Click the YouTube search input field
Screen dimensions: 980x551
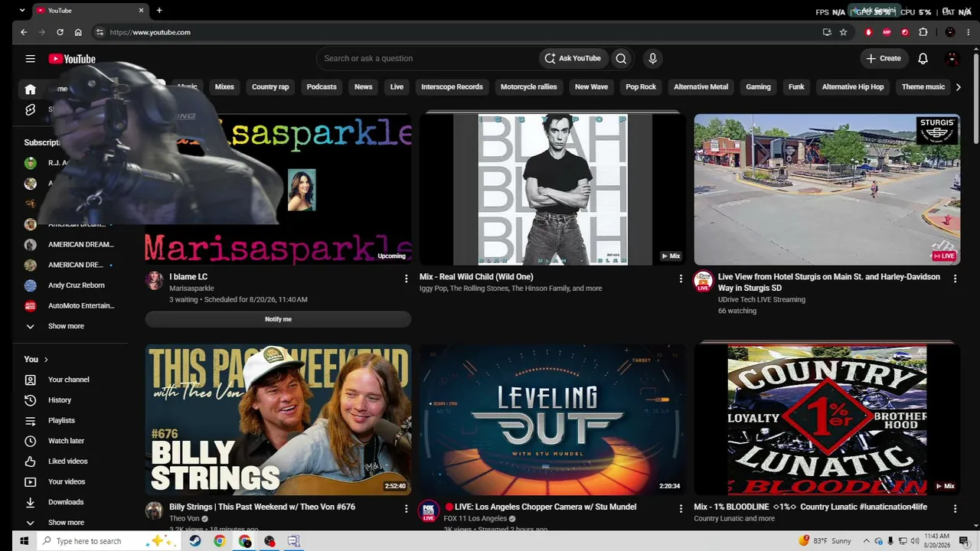[428, 58]
